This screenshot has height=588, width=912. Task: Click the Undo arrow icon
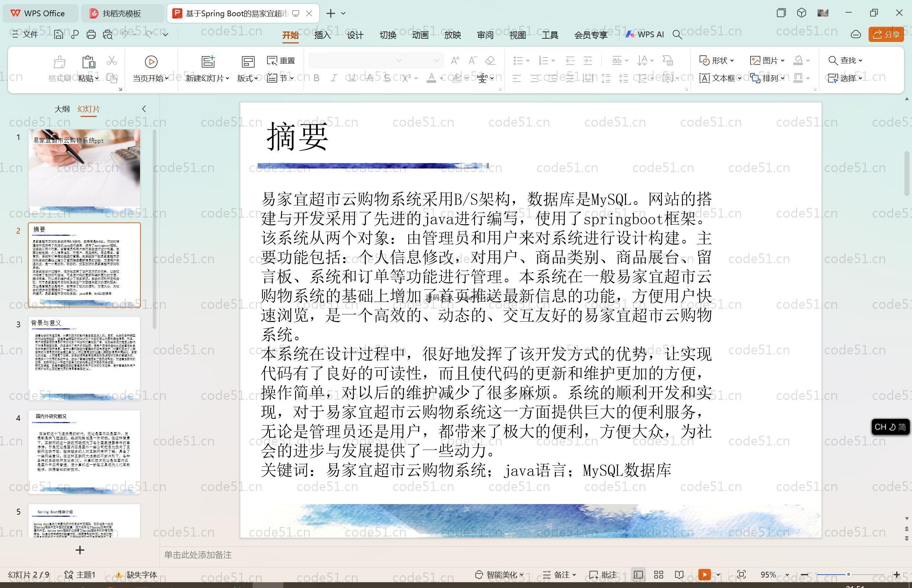click(x=125, y=34)
